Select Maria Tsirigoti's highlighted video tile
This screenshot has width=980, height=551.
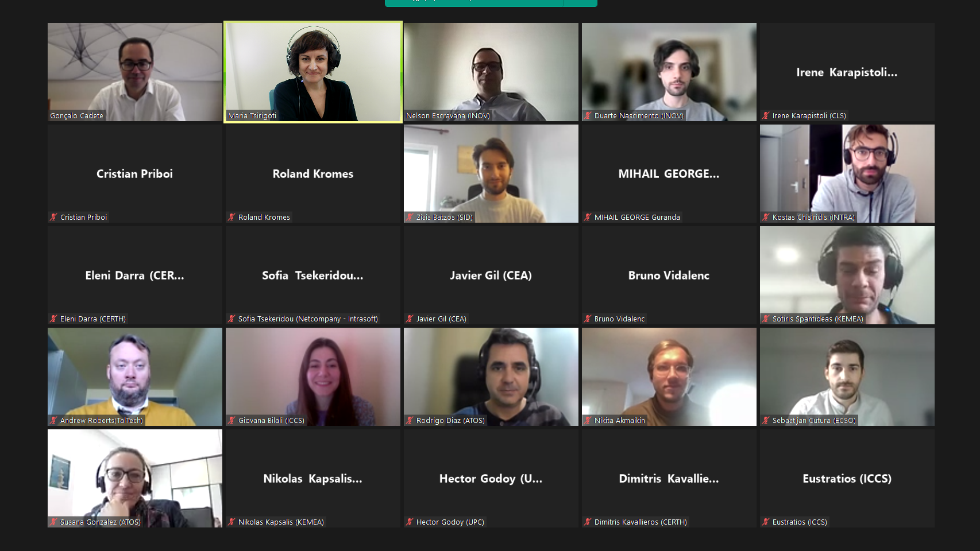point(313,72)
